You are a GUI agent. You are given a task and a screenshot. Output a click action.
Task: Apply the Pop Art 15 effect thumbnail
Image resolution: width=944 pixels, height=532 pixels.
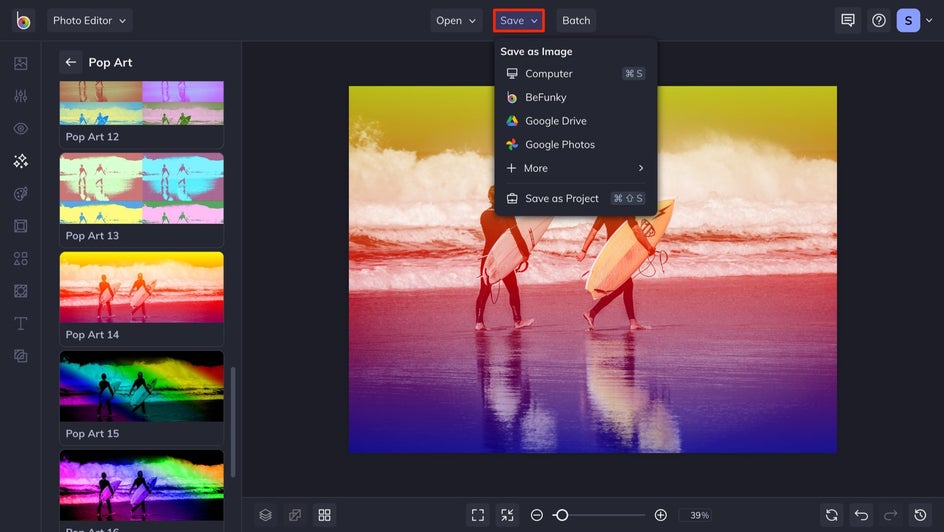pyautogui.click(x=142, y=386)
